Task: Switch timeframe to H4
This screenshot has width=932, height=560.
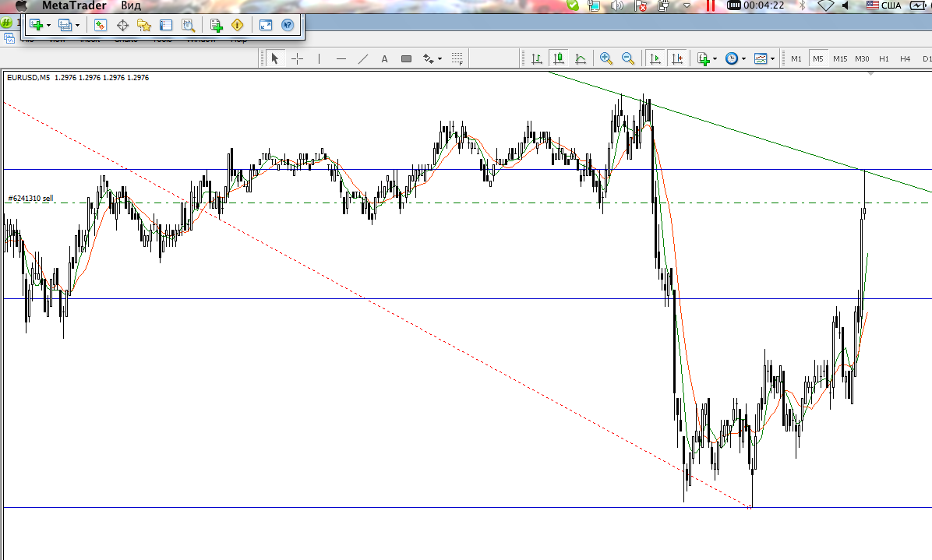Action: coord(906,58)
